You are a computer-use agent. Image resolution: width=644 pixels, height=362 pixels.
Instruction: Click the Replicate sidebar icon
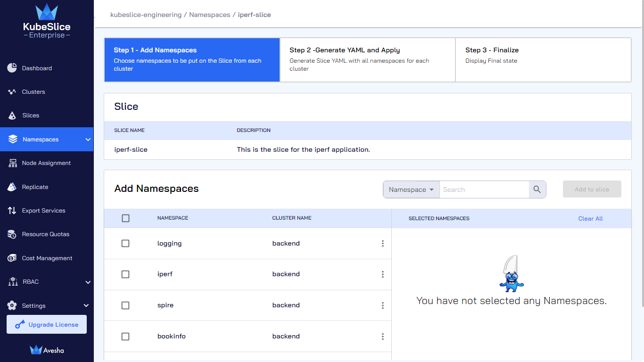click(12, 187)
